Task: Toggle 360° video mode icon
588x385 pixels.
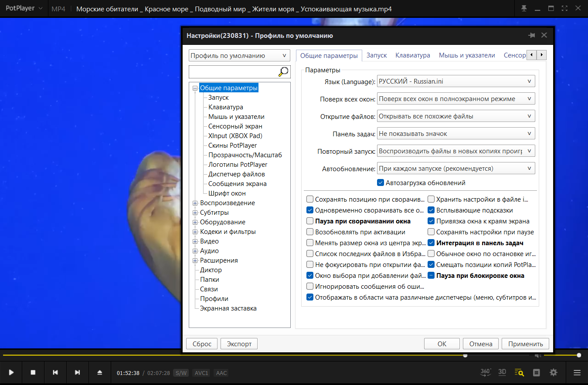Action: pyautogui.click(x=486, y=372)
